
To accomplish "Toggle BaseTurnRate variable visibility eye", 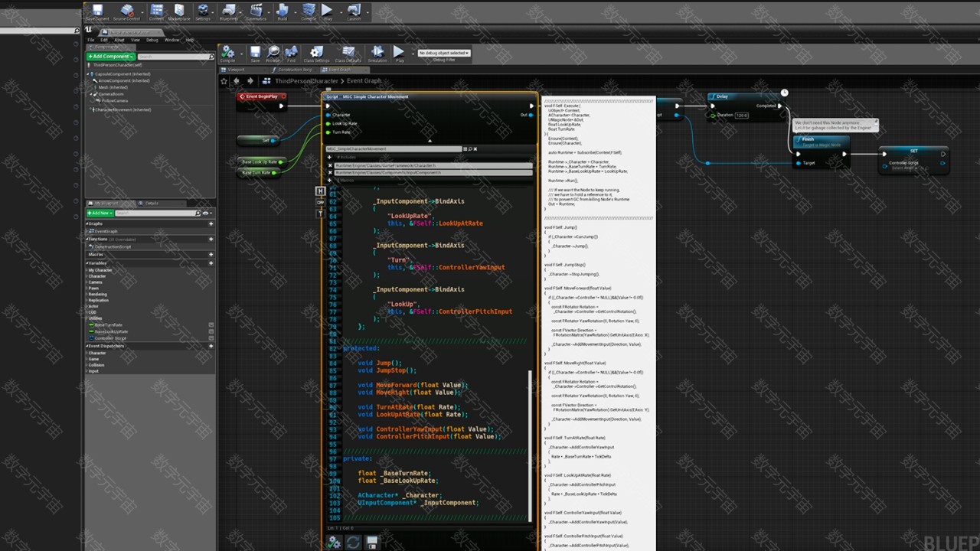I will click(211, 324).
